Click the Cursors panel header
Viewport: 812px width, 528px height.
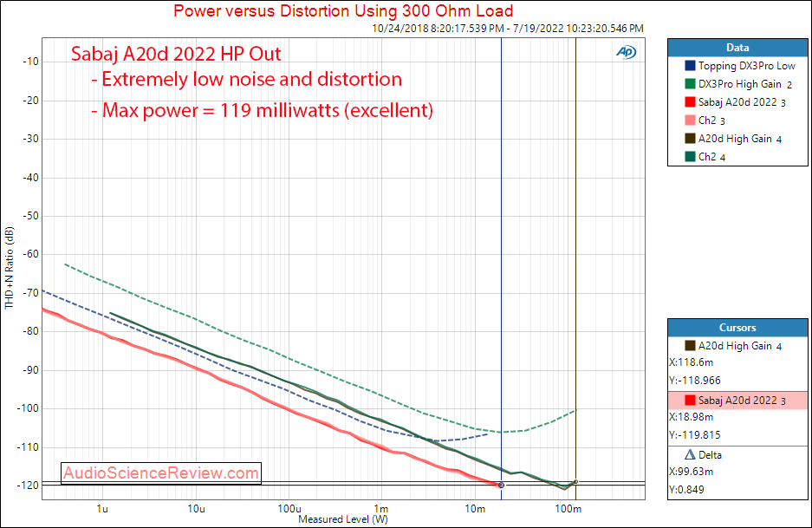737,328
